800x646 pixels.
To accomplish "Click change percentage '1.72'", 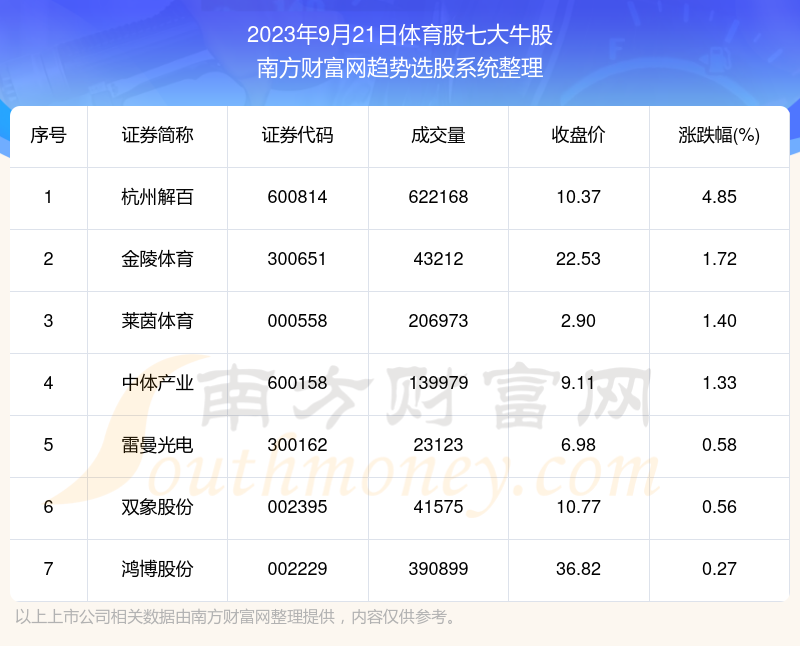I will click(x=719, y=259).
